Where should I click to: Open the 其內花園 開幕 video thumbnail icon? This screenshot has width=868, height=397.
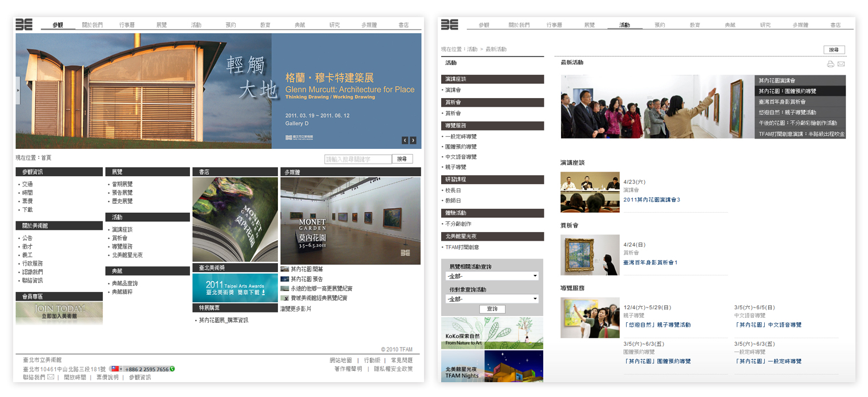[x=285, y=269]
